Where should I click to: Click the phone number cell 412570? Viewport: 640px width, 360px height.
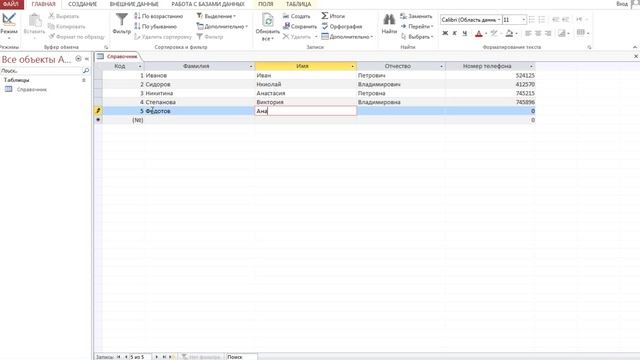point(490,84)
